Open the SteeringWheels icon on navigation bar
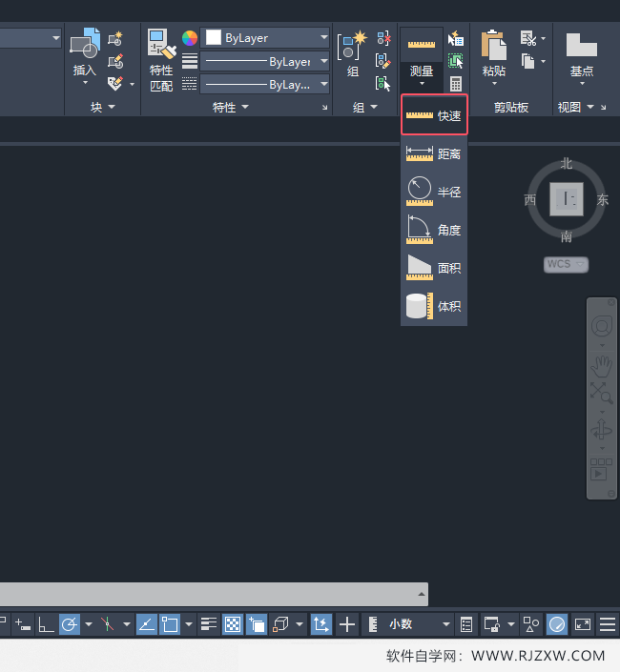Image resolution: width=620 pixels, height=672 pixels. click(602, 327)
